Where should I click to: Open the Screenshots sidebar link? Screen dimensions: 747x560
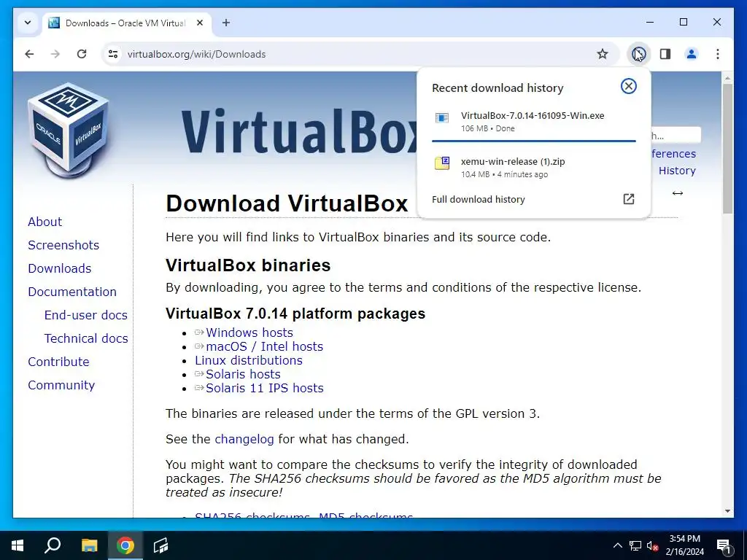[63, 245]
